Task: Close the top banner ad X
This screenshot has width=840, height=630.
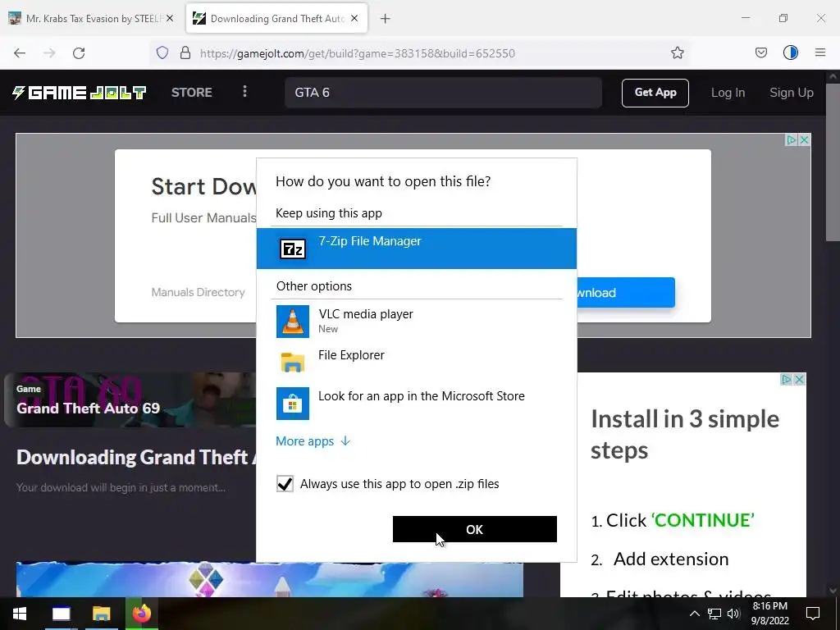Action: (804, 139)
